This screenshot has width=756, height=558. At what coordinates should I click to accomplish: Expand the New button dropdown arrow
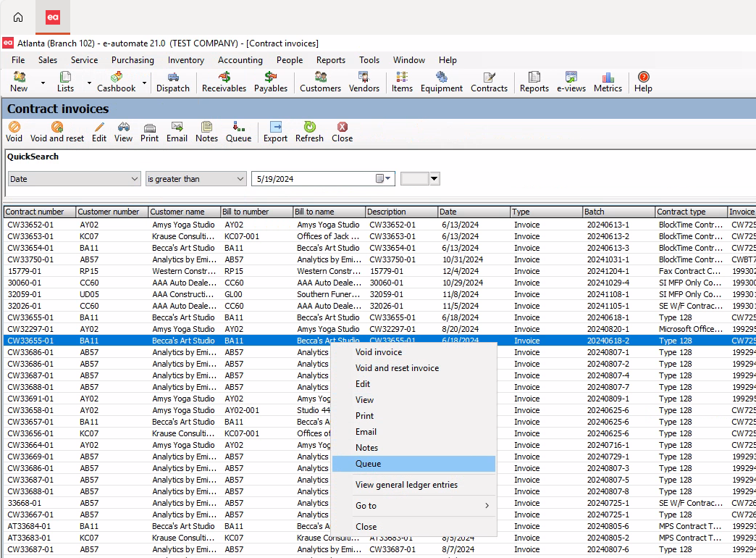tap(43, 83)
